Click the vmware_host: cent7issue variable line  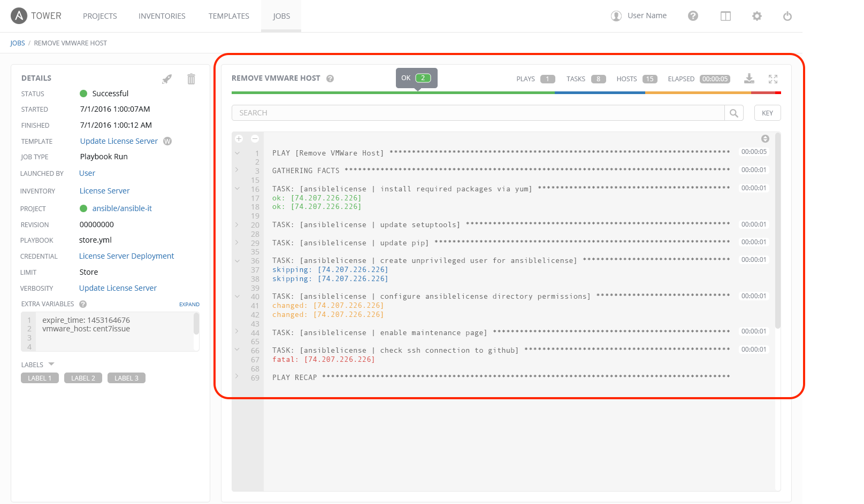(x=86, y=329)
